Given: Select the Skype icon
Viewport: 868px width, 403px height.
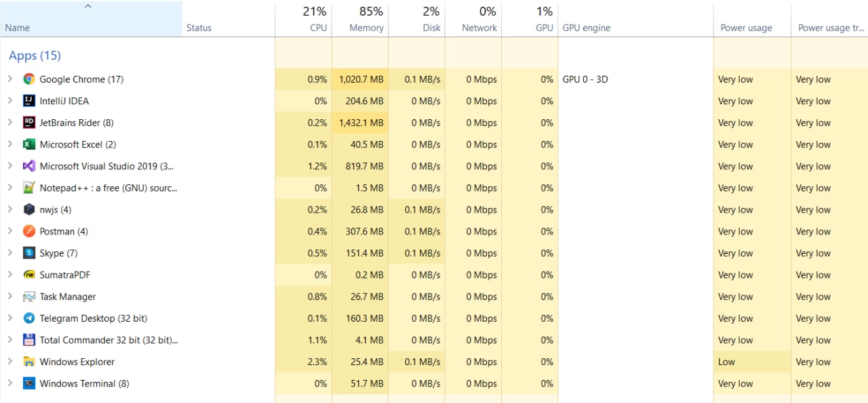Looking at the screenshot, I should click(28, 253).
